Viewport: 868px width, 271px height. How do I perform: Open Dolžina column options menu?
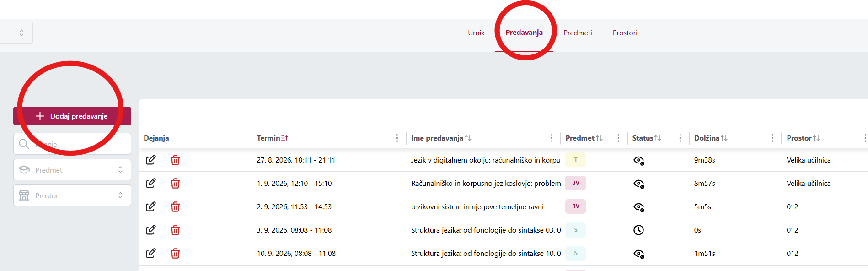tap(772, 138)
